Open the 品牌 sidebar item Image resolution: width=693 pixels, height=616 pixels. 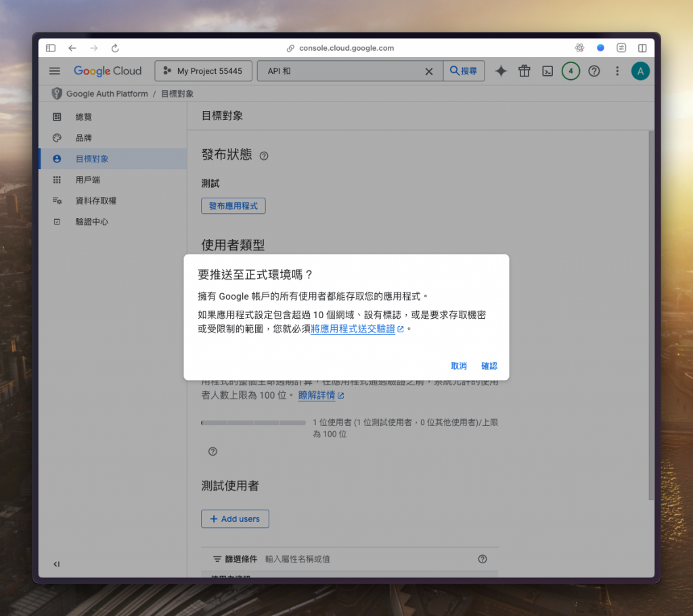point(113,137)
